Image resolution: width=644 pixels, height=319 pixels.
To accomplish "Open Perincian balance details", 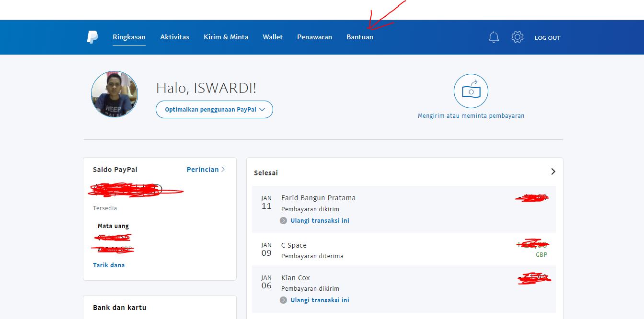I will click(x=206, y=170).
